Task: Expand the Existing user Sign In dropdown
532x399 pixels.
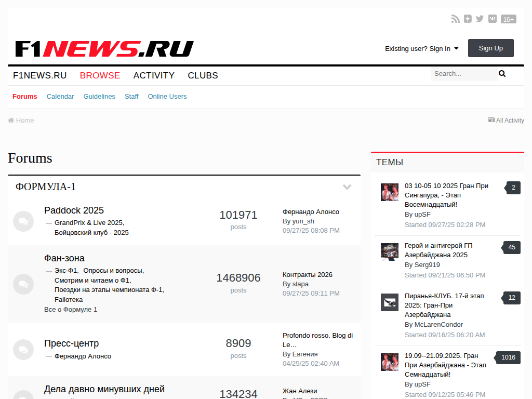Action: 421,48
